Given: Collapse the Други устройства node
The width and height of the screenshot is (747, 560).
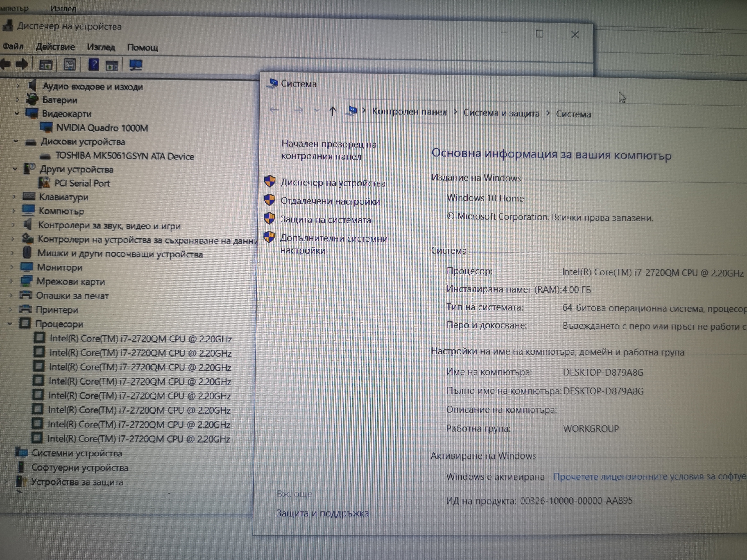Looking at the screenshot, I should tap(15, 168).
